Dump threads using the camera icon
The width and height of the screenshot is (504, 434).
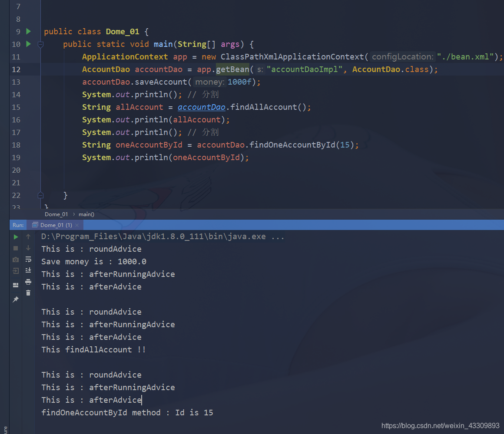(x=16, y=260)
